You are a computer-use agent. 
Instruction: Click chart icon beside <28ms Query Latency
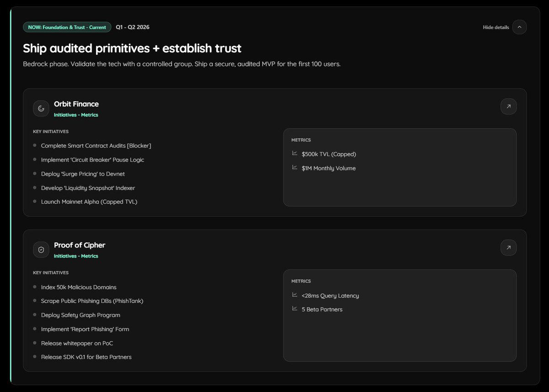coord(295,295)
